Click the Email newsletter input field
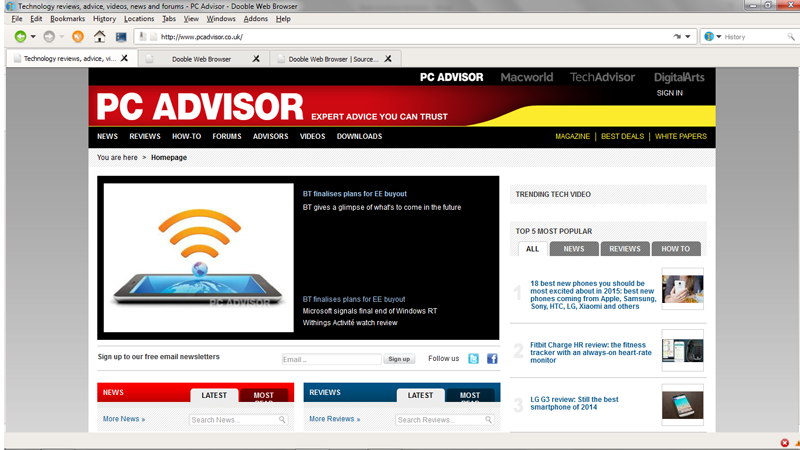 click(x=331, y=359)
